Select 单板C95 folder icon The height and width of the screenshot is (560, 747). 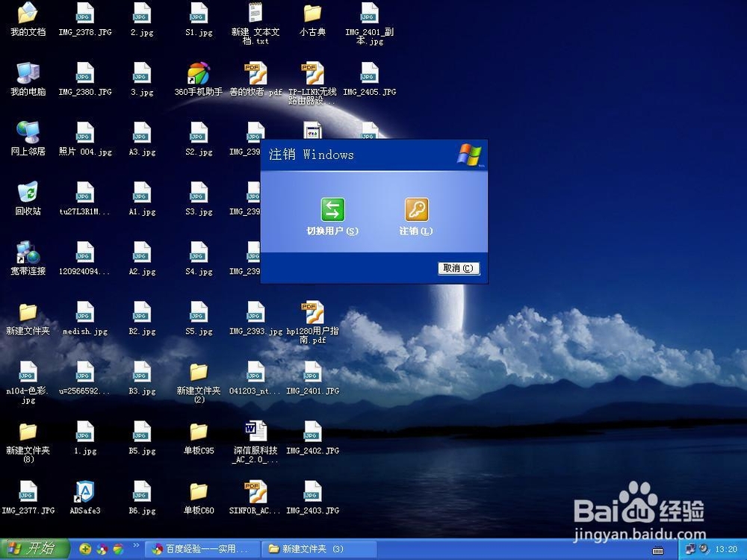(x=199, y=432)
